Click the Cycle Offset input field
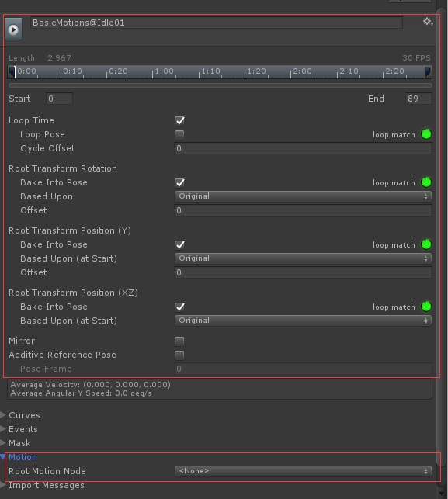Viewport: 448px width, 499px height. [x=303, y=148]
